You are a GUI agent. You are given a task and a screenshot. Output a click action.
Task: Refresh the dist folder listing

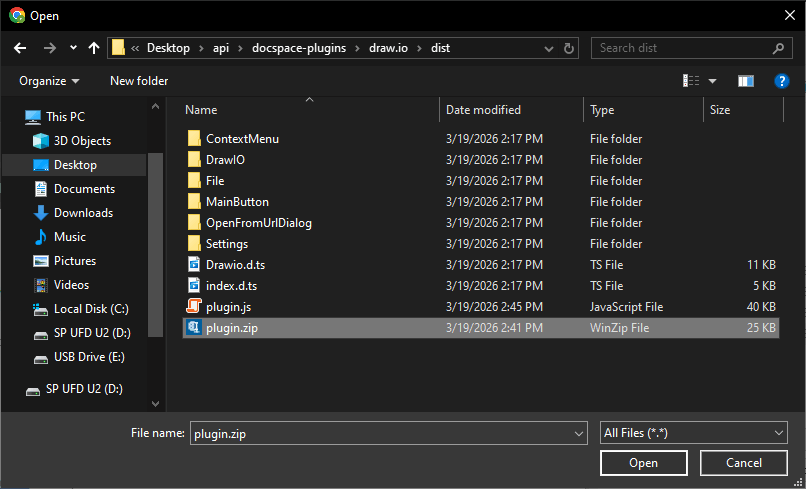coord(569,48)
